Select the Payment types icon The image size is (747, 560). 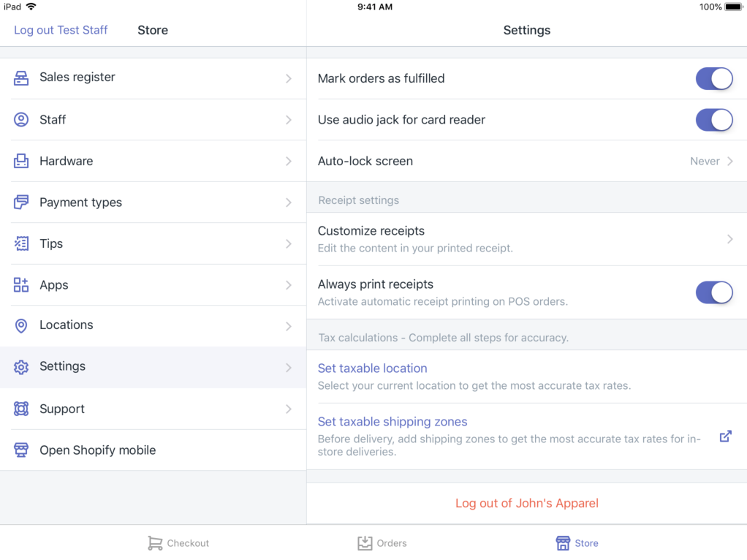point(20,202)
